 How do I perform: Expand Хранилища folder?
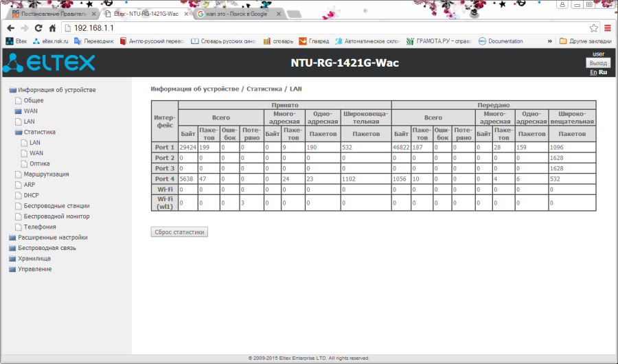[30, 259]
